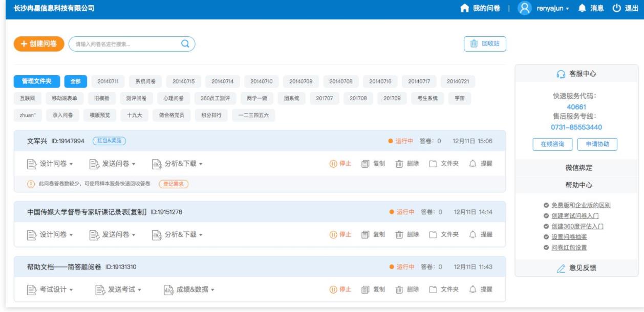644x312 pixels.
Task: Open 免费版和企业版的区别 help link
Action: 581,205
